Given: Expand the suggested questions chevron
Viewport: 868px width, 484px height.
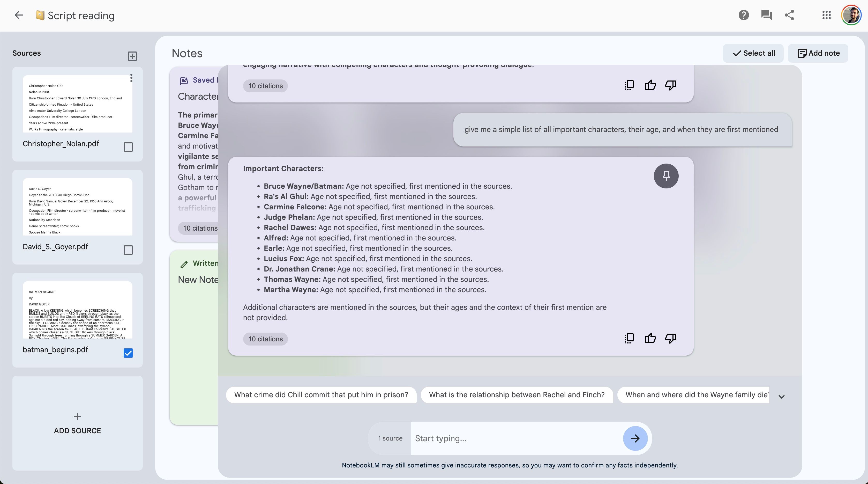Looking at the screenshot, I should pyautogui.click(x=782, y=397).
